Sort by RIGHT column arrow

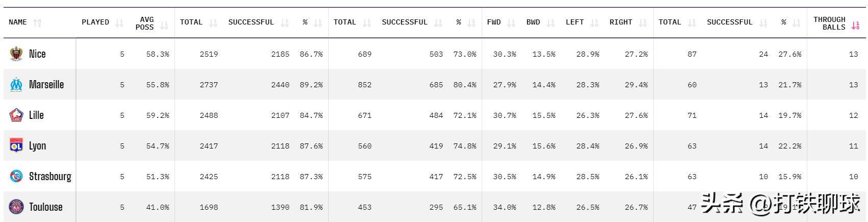[x=642, y=22]
